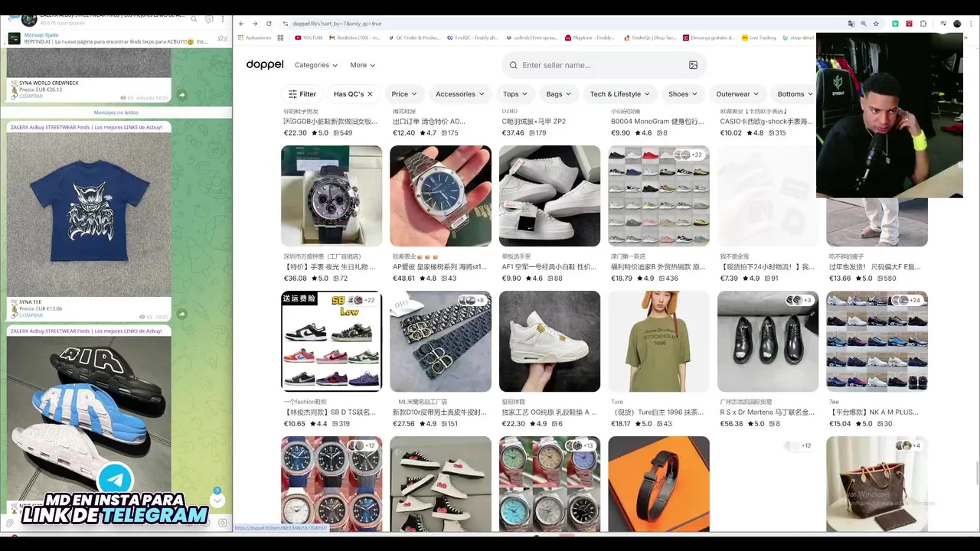Expand the Outerwear category dropdown

pos(737,94)
